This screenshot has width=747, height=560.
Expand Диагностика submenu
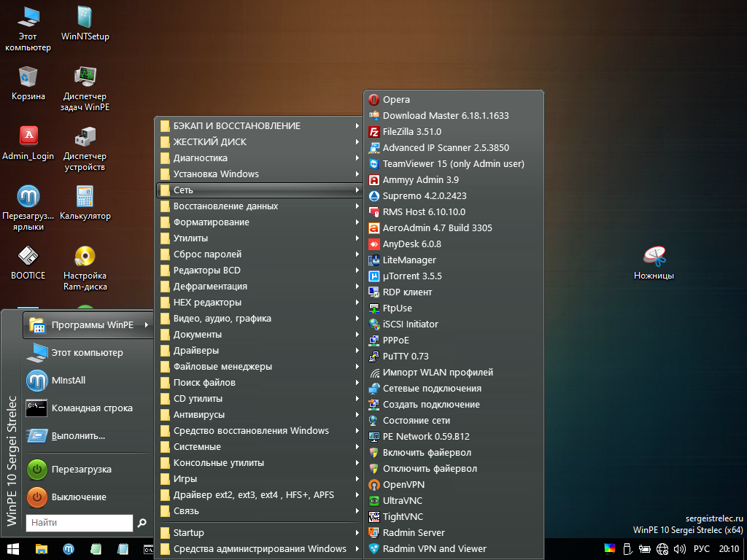[260, 157]
